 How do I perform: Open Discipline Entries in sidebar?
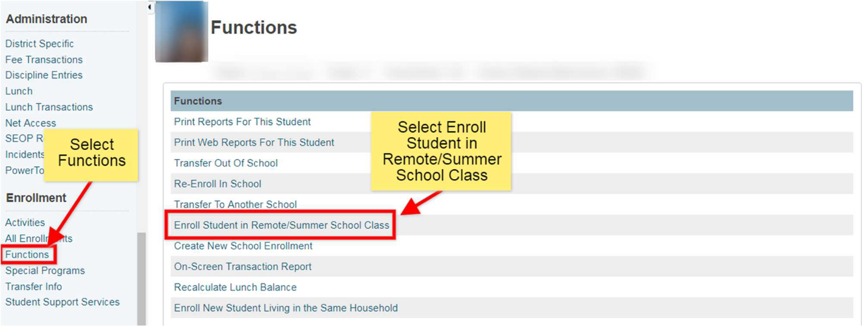[x=44, y=75]
